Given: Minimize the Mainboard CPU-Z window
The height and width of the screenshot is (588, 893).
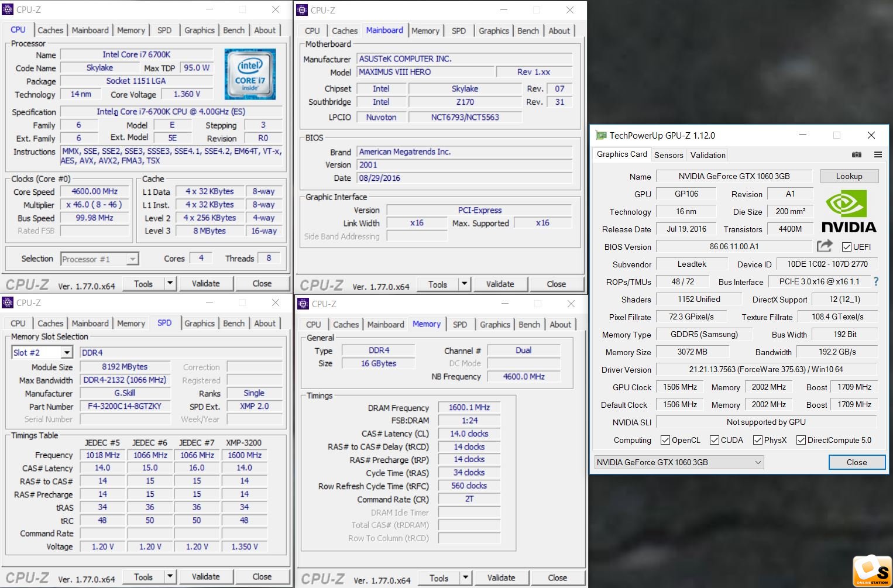Looking at the screenshot, I should click(x=504, y=10).
